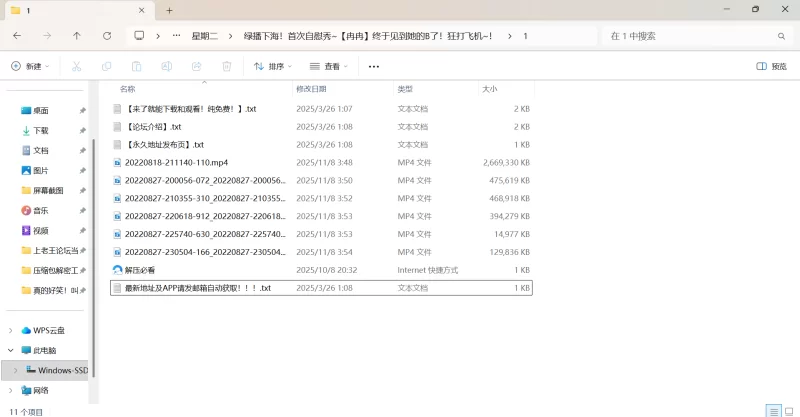The image size is (800, 417).
Task: Expand the 此电脑 tree node
Action: click(x=11, y=350)
